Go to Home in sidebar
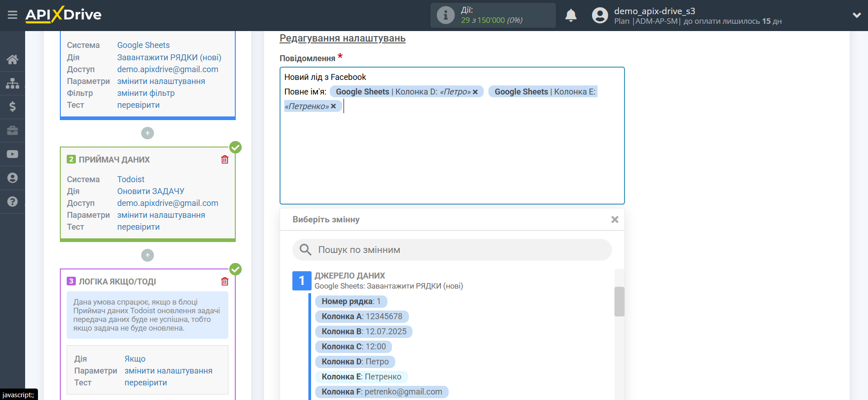 [x=12, y=59]
